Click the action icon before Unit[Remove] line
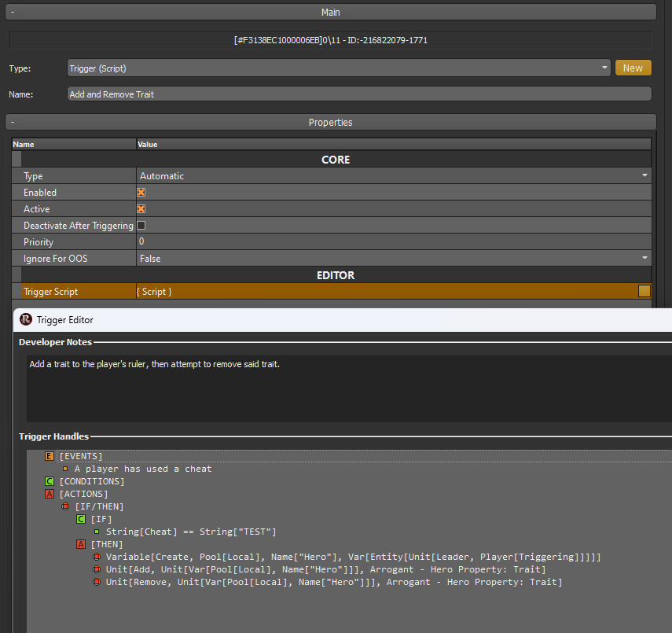Screen dimensions: 672x633 [97, 582]
